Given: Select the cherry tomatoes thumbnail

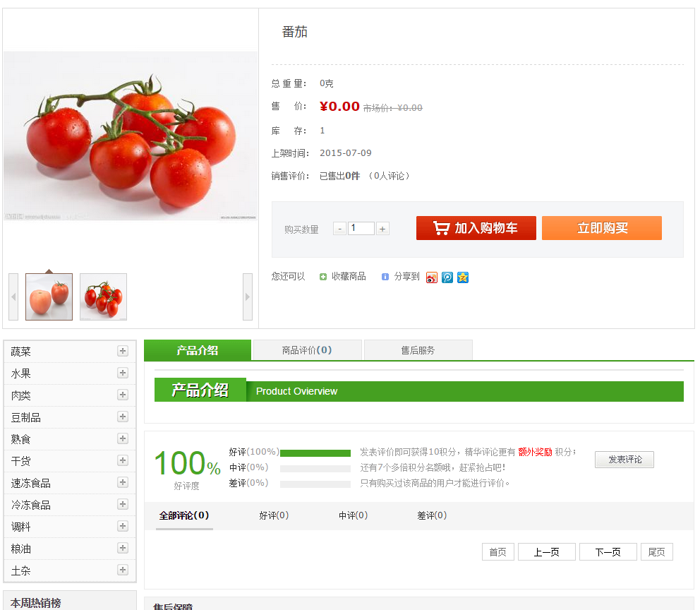Looking at the screenshot, I should pos(104,297).
